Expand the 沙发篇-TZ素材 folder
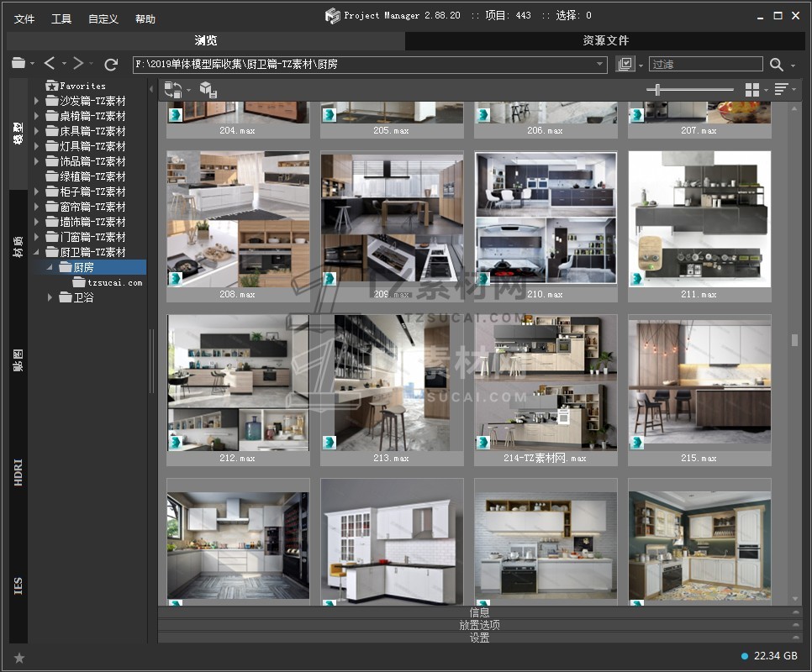Screen dimensions: 812x672 [37, 101]
